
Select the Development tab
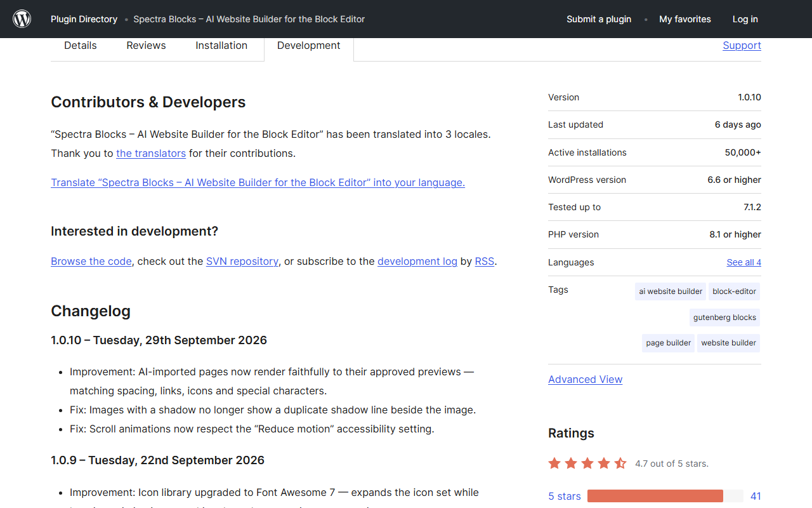click(309, 46)
